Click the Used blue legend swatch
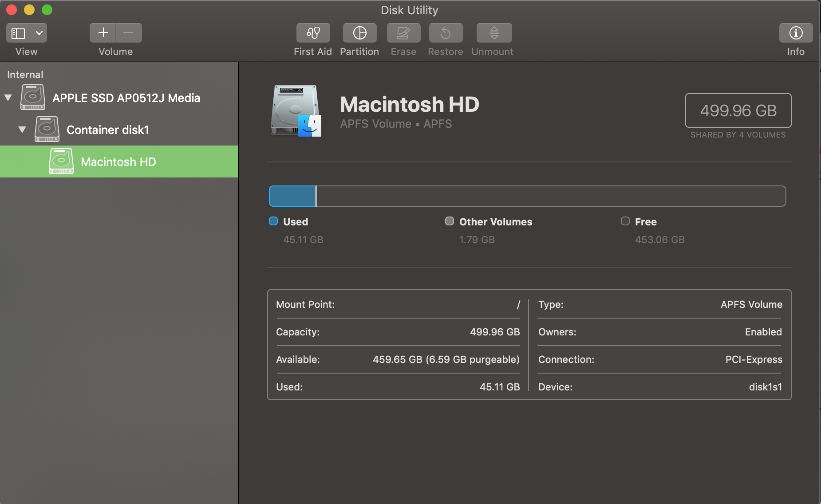Image resolution: width=821 pixels, height=504 pixels. click(273, 221)
